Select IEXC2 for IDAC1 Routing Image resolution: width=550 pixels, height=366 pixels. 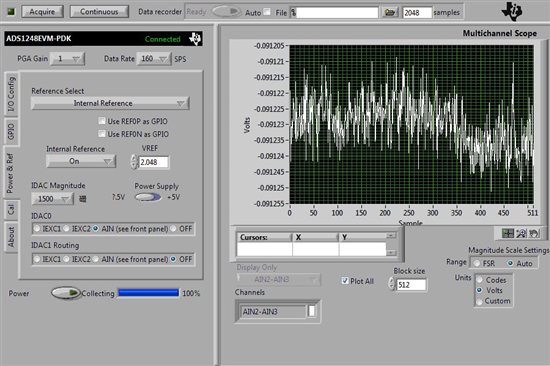point(66,259)
